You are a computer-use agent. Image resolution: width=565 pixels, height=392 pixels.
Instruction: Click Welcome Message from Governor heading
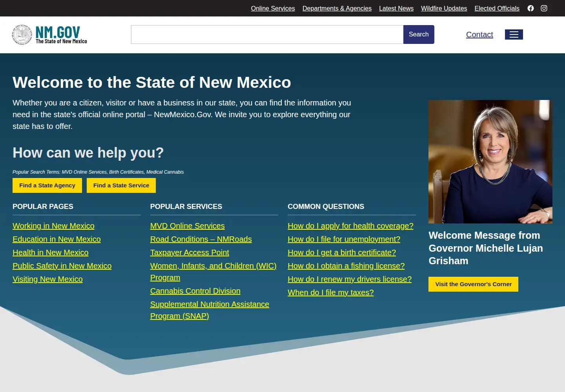486,248
